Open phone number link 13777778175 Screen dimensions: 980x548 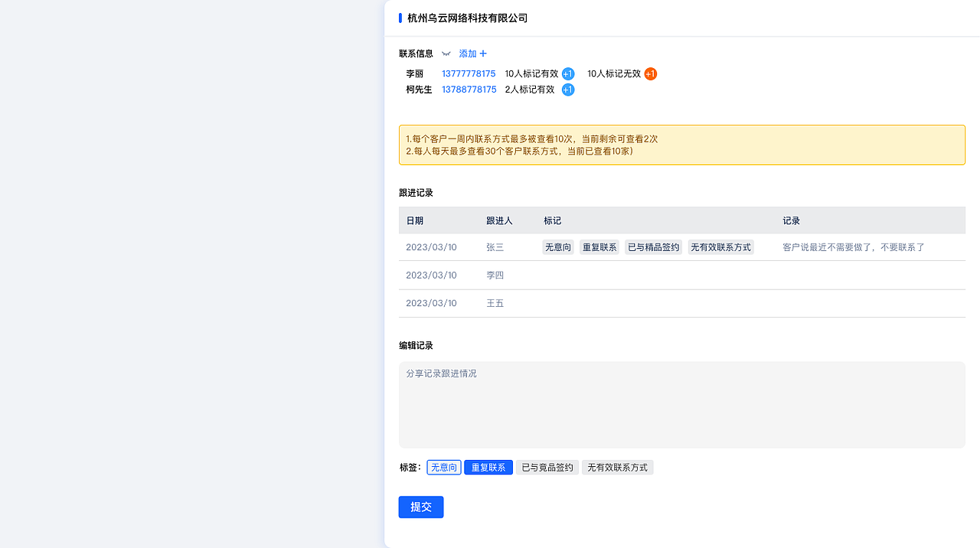pyautogui.click(x=468, y=73)
